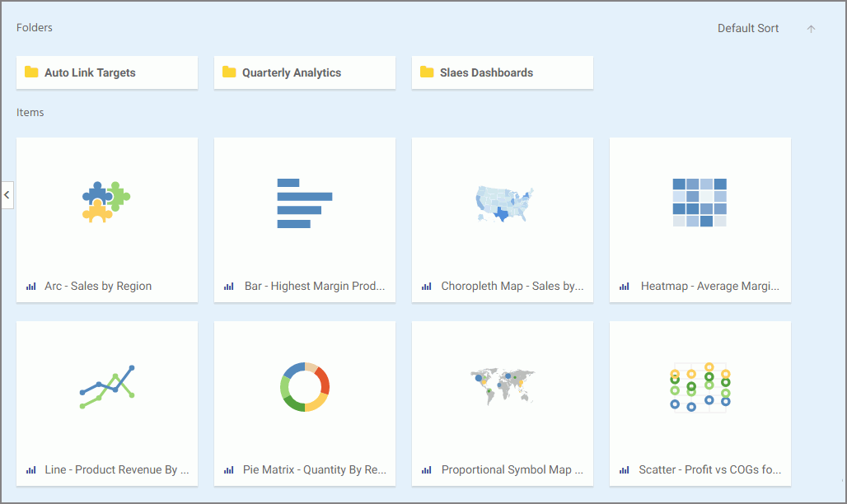
Task: Toggle sort direction with the up arrow
Action: click(811, 29)
